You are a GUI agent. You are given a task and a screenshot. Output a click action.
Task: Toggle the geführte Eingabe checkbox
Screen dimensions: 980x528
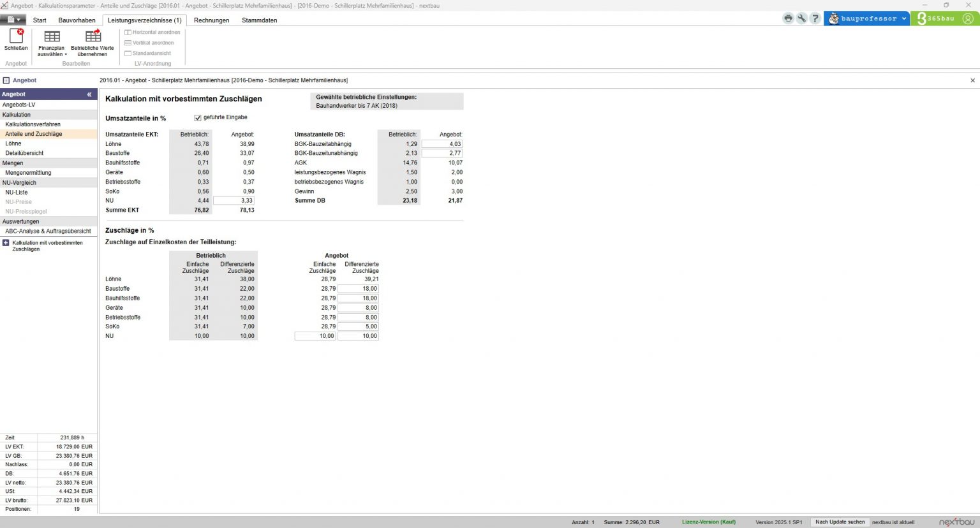point(198,118)
